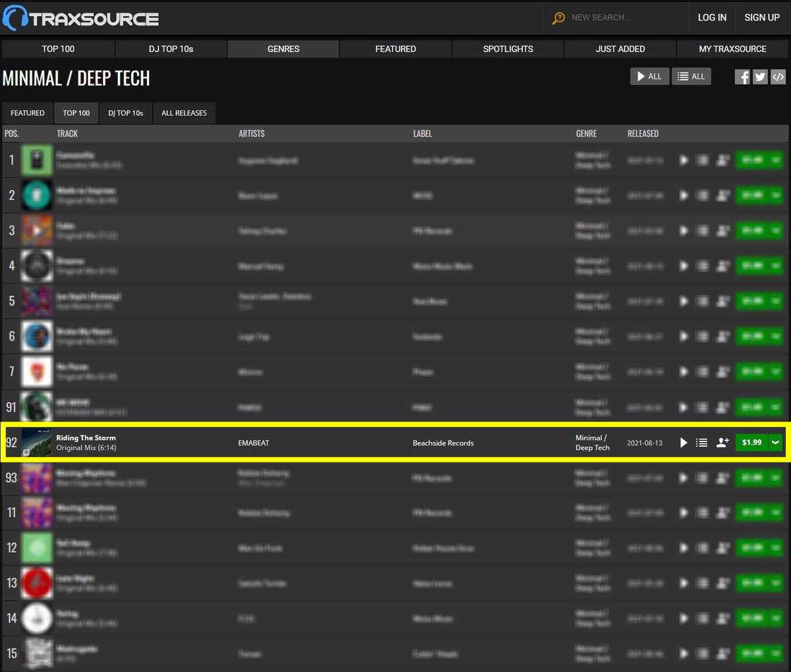791x672 pixels.
Task: Open the Riding The Storm title link
Action: [86, 437]
